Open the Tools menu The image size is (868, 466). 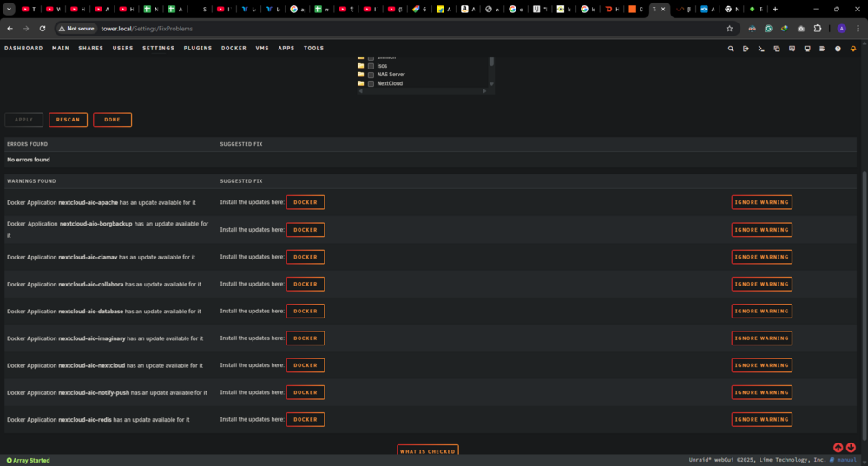314,48
